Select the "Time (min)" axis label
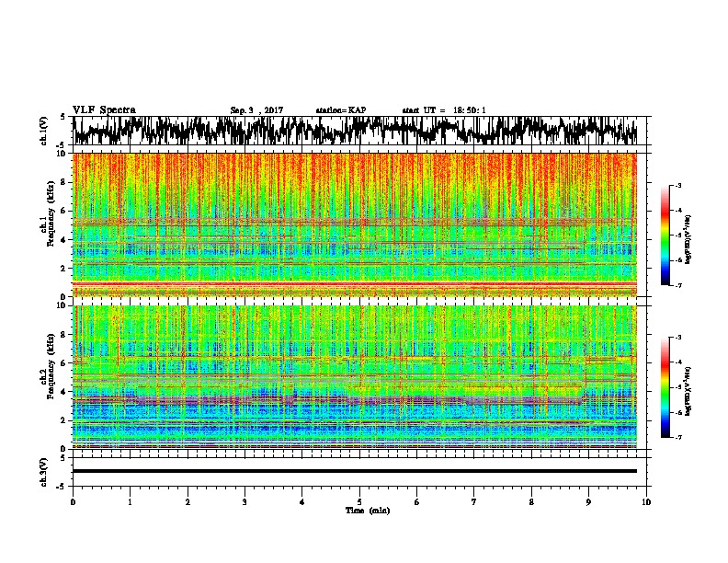 pyautogui.click(x=368, y=511)
